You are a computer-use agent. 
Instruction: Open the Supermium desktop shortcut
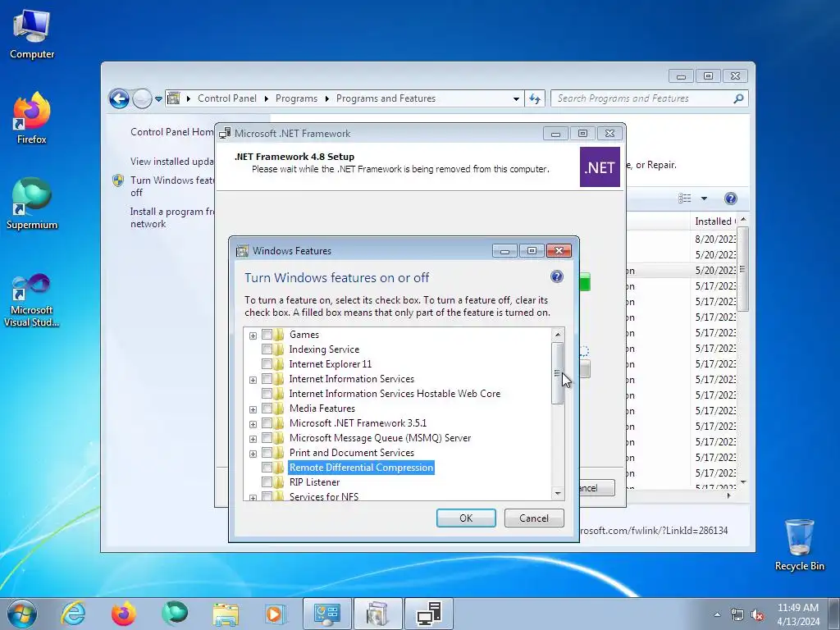pyautogui.click(x=32, y=203)
